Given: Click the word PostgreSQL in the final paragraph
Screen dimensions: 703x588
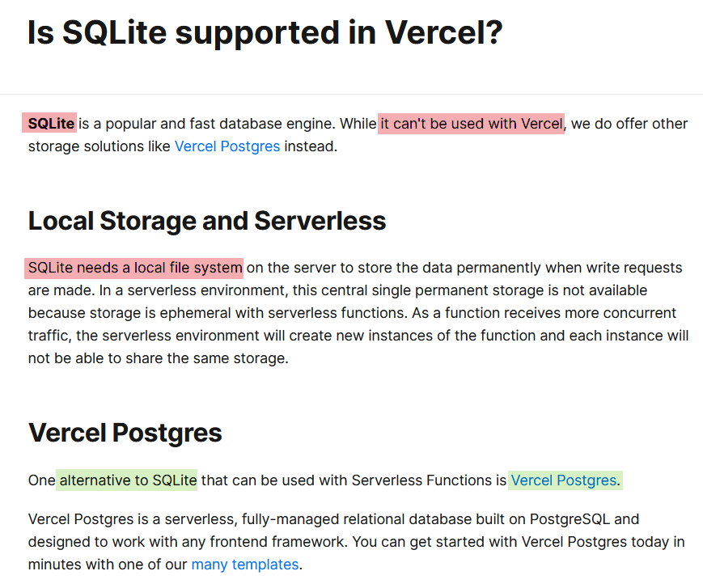Looking at the screenshot, I should pos(570,519).
